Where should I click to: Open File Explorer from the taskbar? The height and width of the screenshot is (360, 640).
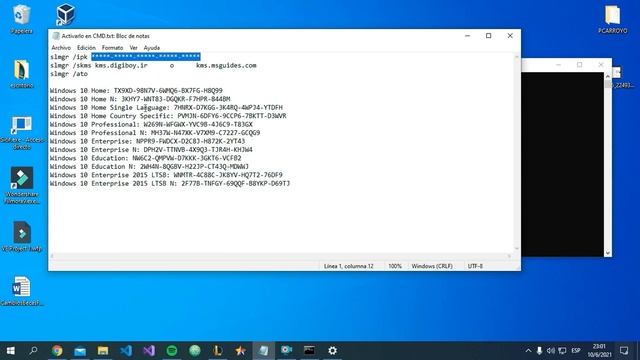(x=103, y=351)
